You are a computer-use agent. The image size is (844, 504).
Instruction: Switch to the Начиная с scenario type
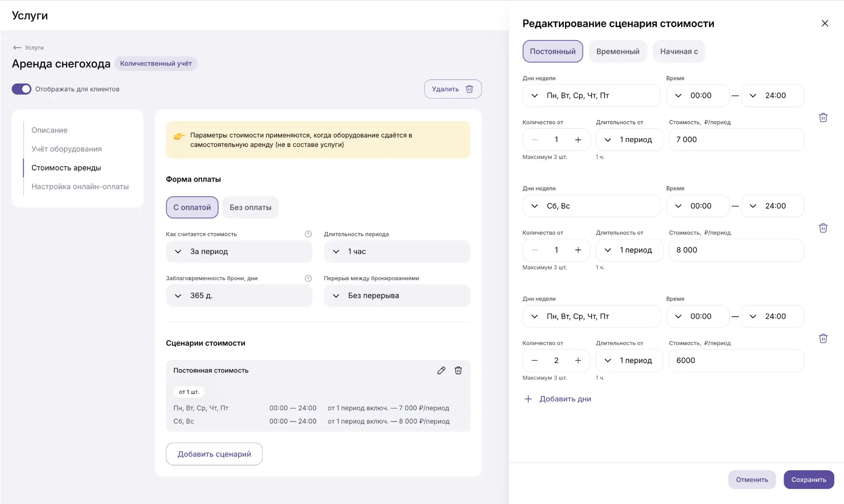pyautogui.click(x=679, y=52)
